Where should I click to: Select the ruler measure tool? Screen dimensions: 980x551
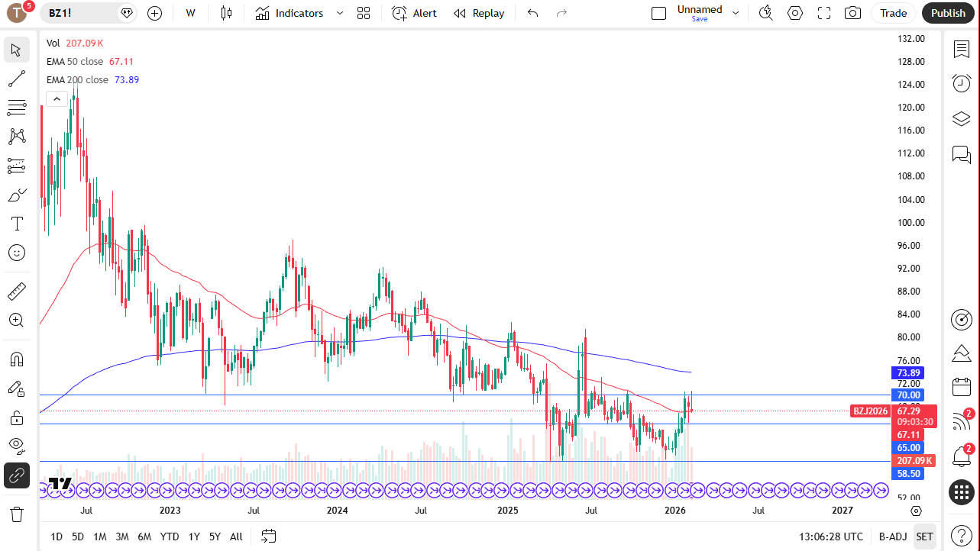point(17,291)
